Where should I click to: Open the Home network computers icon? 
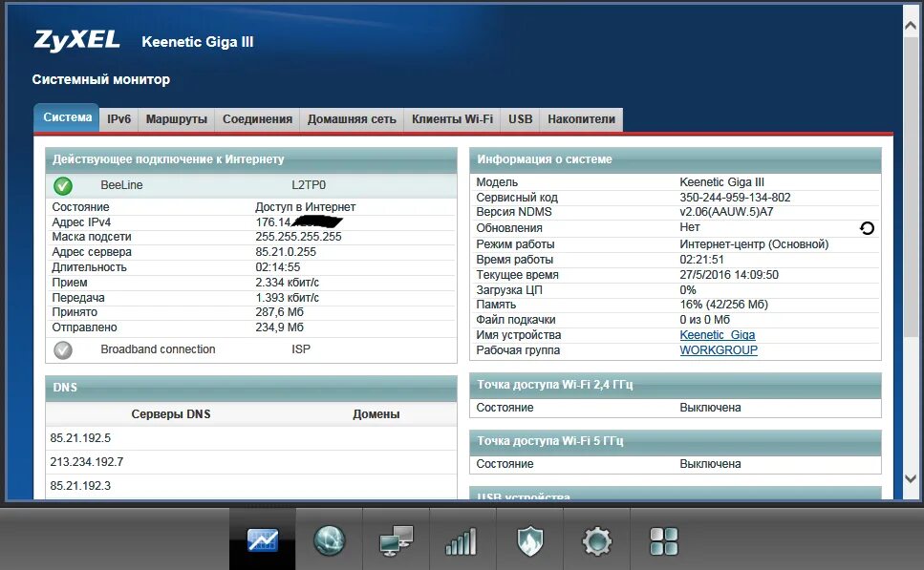click(x=396, y=540)
